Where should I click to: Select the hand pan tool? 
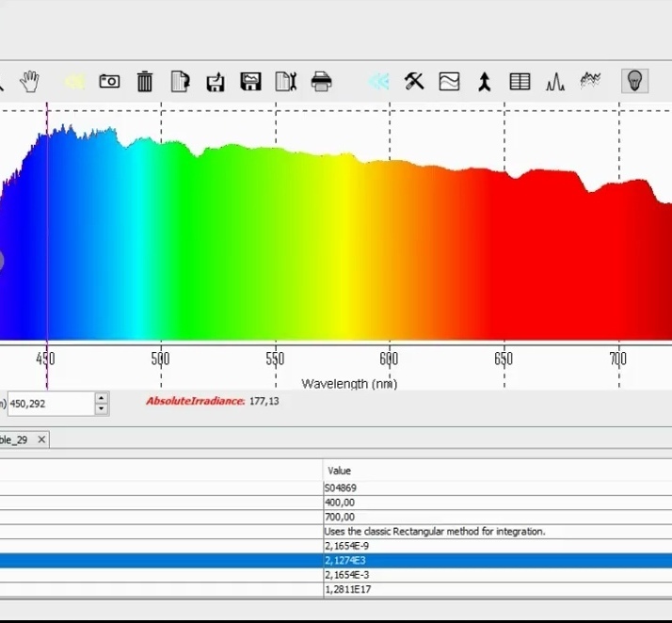click(30, 81)
